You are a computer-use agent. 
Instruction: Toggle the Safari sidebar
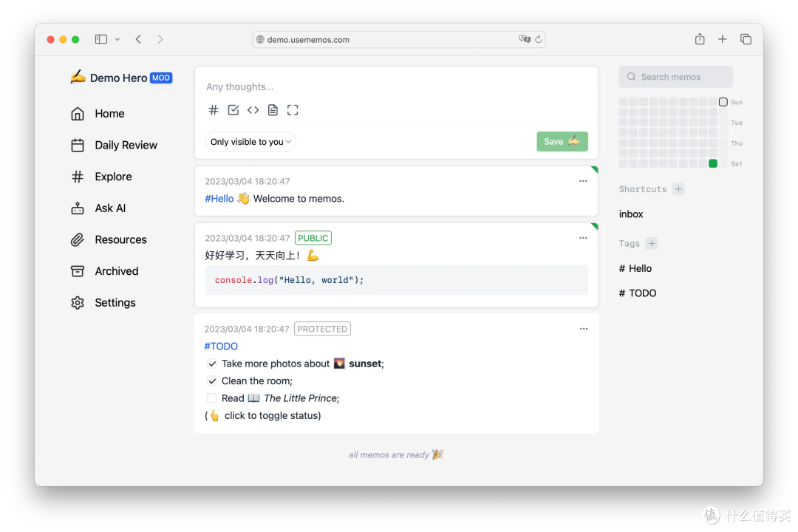[100, 39]
